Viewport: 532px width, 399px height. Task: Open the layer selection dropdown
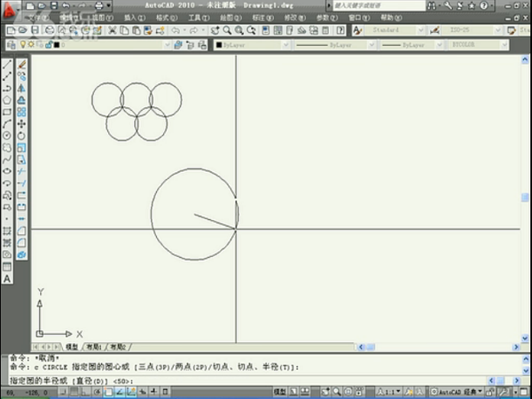[x=167, y=45]
